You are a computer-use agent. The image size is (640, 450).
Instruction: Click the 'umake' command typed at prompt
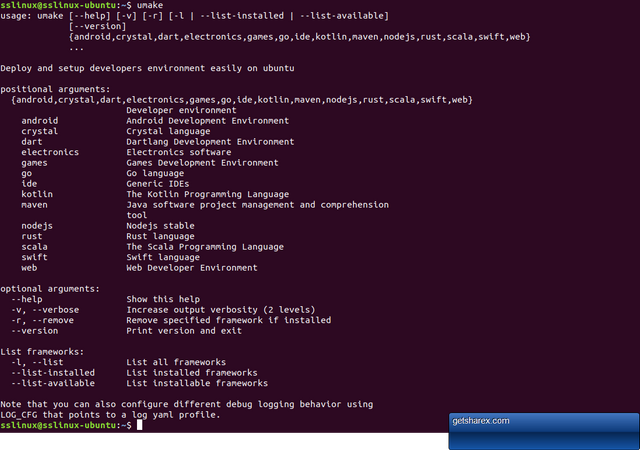150,5
